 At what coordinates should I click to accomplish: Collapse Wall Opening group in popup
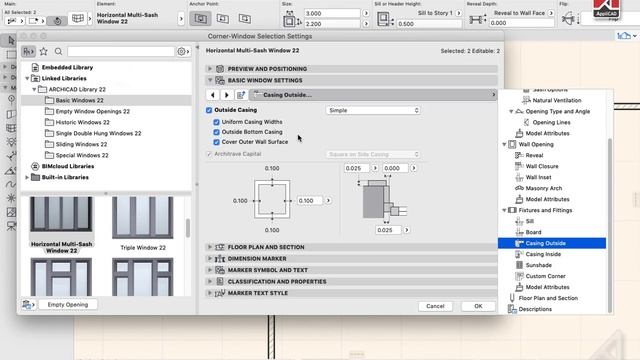pyautogui.click(x=504, y=144)
